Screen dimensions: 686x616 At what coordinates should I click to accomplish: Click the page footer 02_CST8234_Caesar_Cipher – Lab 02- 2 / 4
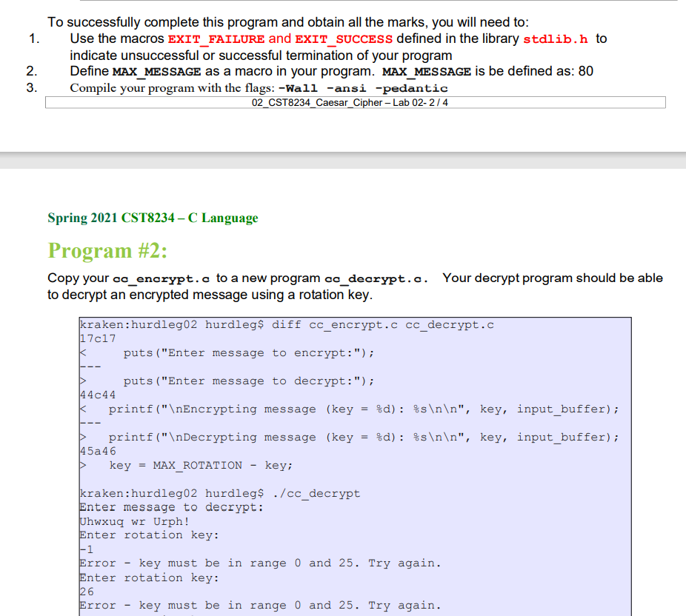click(350, 103)
